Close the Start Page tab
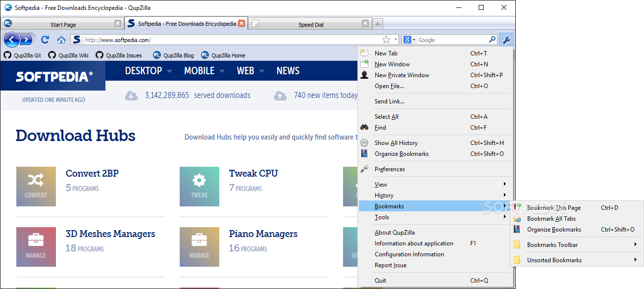The width and height of the screenshot is (644, 289). [118, 23]
